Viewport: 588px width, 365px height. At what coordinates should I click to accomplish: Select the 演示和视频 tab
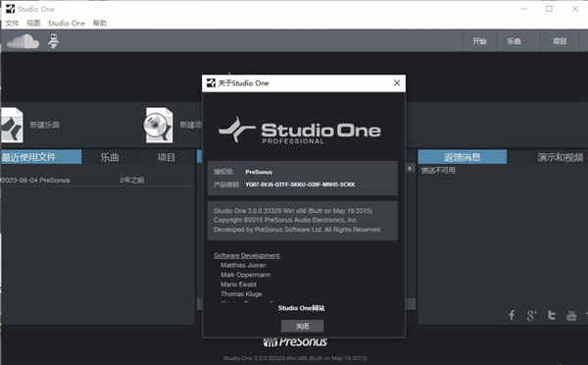coord(560,157)
